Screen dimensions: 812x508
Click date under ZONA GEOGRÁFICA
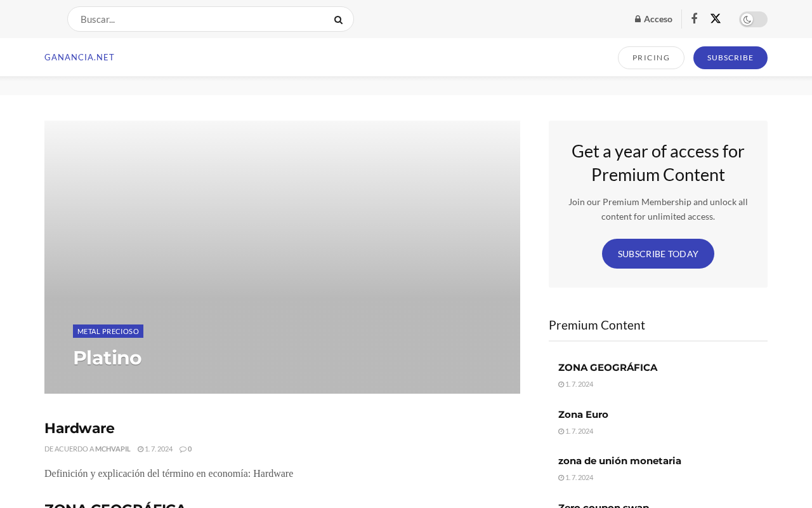pyautogui.click(x=576, y=384)
